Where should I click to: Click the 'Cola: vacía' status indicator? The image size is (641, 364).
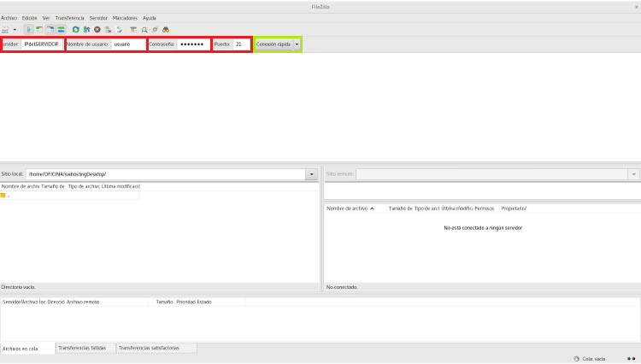[594, 359]
